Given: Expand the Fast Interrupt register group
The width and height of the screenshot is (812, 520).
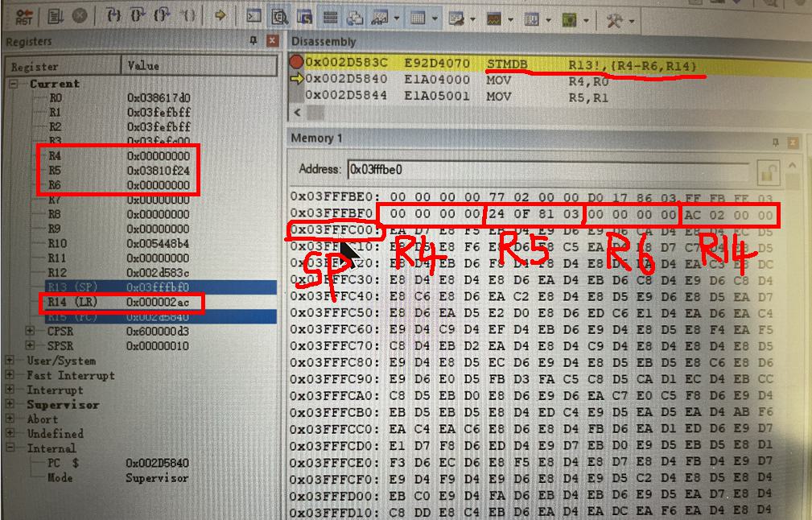Looking at the screenshot, I should 10,374.
